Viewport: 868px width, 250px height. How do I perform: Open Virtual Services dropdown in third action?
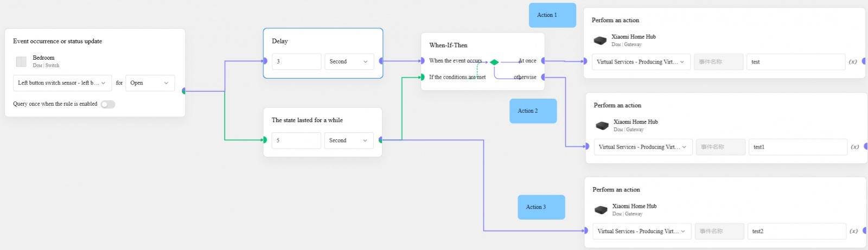point(642,232)
